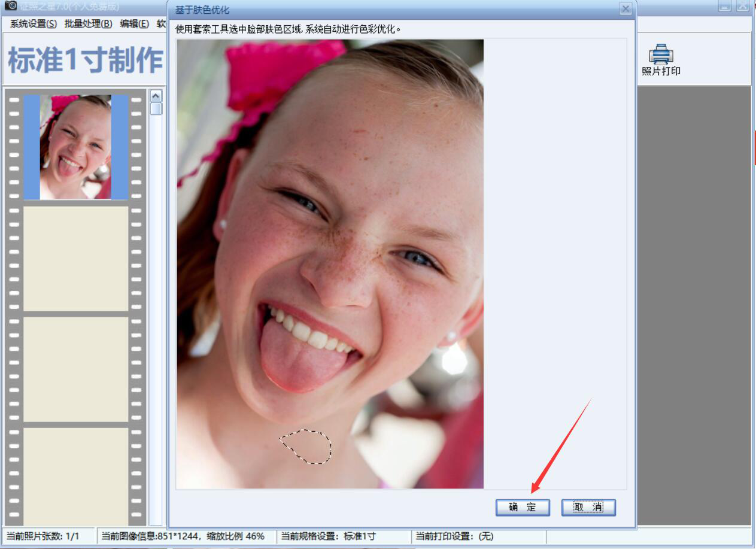756x549 pixels.
Task: Select the girl photo thumbnail in filmstrip
Action: pos(75,147)
